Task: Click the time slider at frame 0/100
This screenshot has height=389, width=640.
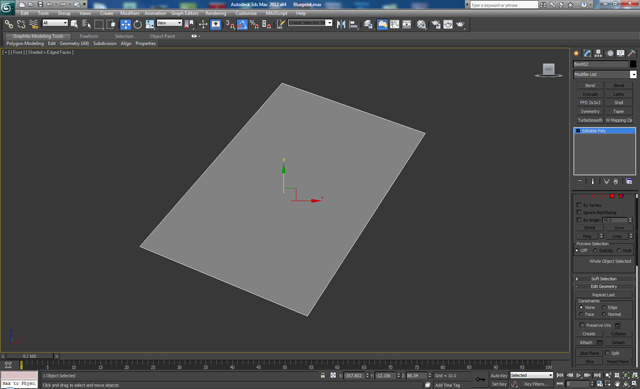Action: [x=29, y=356]
